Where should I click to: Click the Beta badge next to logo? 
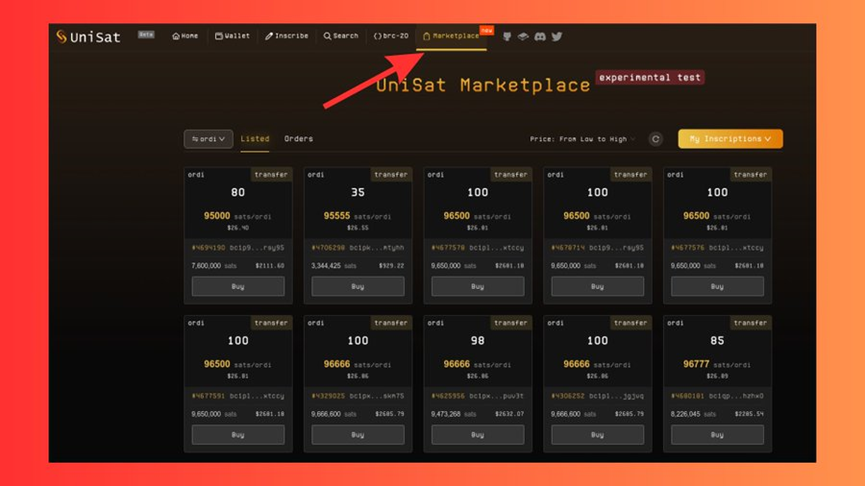[x=146, y=35]
